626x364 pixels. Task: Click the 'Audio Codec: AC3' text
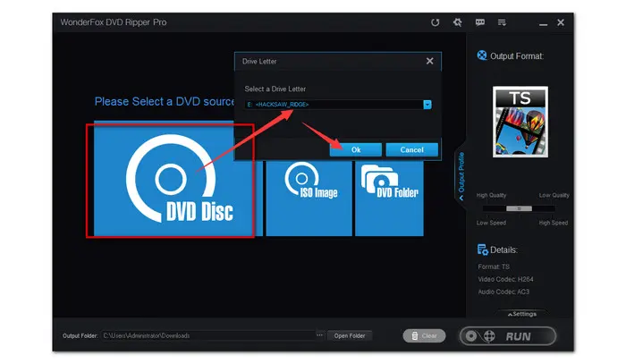[x=503, y=292]
